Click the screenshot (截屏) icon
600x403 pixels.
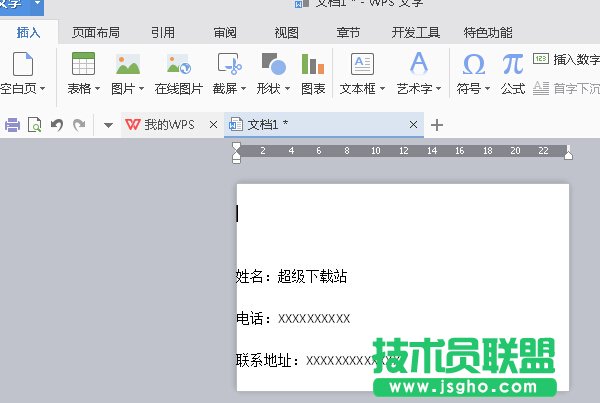pos(229,66)
